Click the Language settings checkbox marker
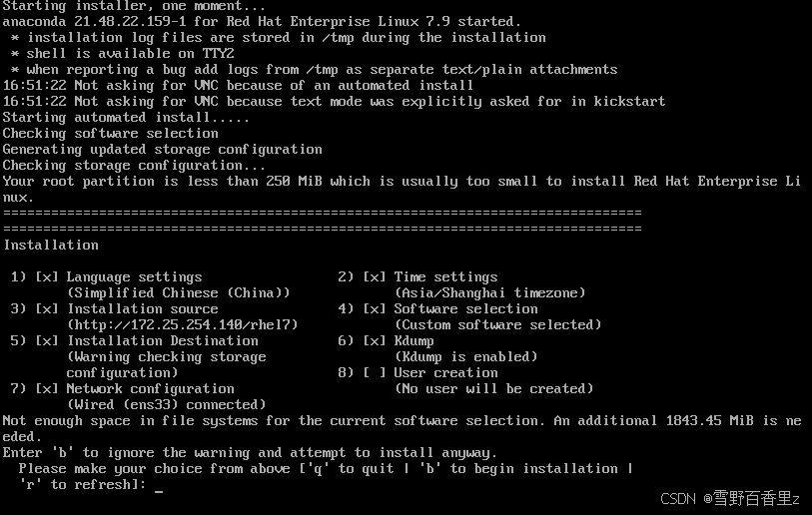 (47, 276)
